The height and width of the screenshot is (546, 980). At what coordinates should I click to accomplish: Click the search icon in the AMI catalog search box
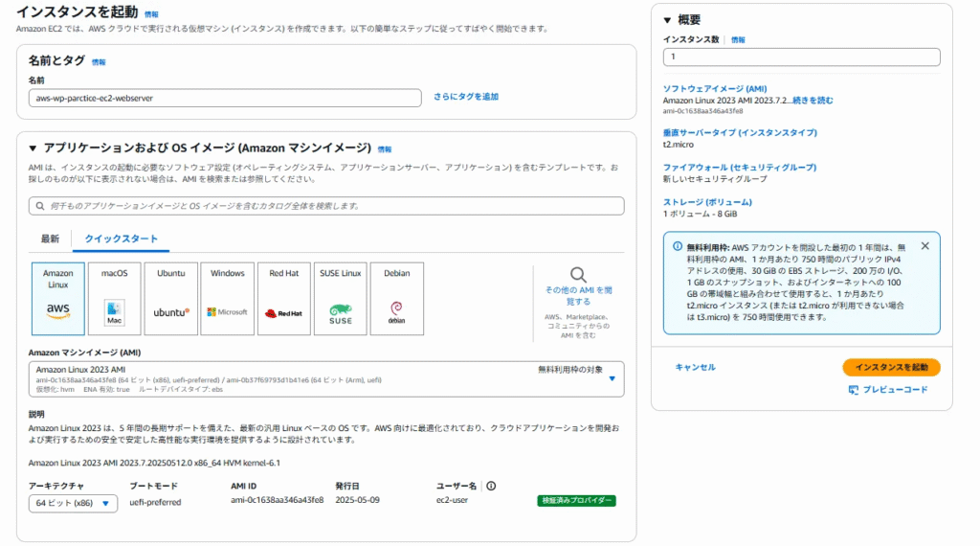click(x=40, y=206)
